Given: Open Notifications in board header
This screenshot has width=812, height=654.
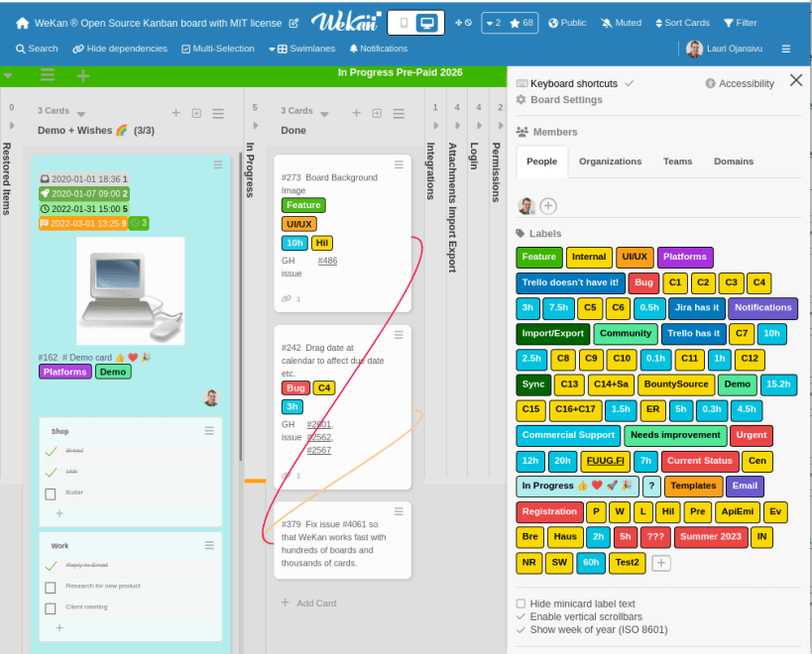Looking at the screenshot, I should click(x=379, y=49).
